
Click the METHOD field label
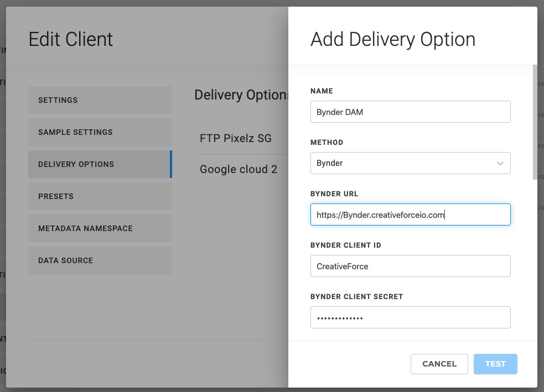tap(327, 143)
